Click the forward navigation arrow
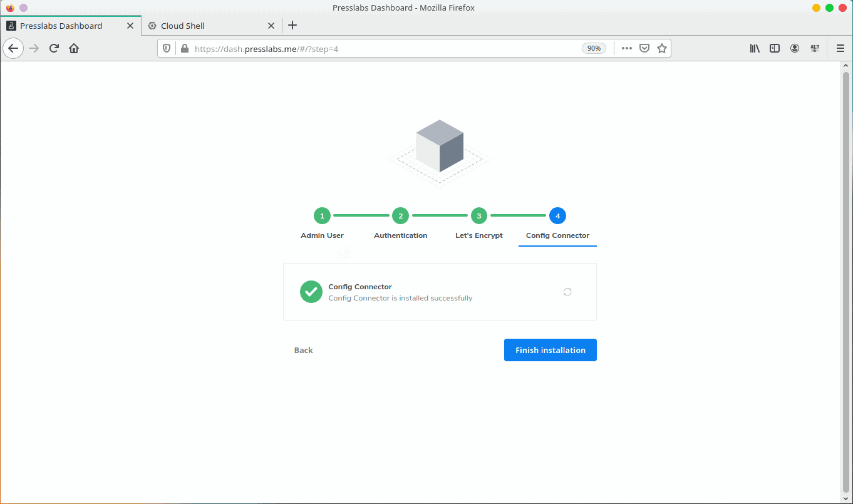 [x=34, y=48]
